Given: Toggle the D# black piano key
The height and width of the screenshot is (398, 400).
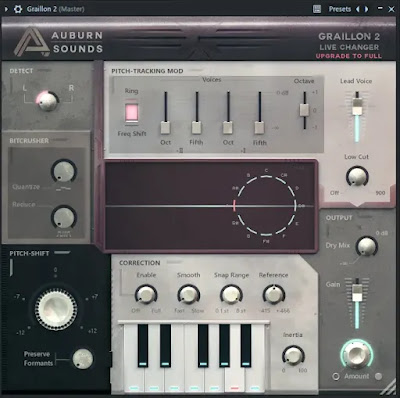Looking at the screenshot, I should coord(165,345).
